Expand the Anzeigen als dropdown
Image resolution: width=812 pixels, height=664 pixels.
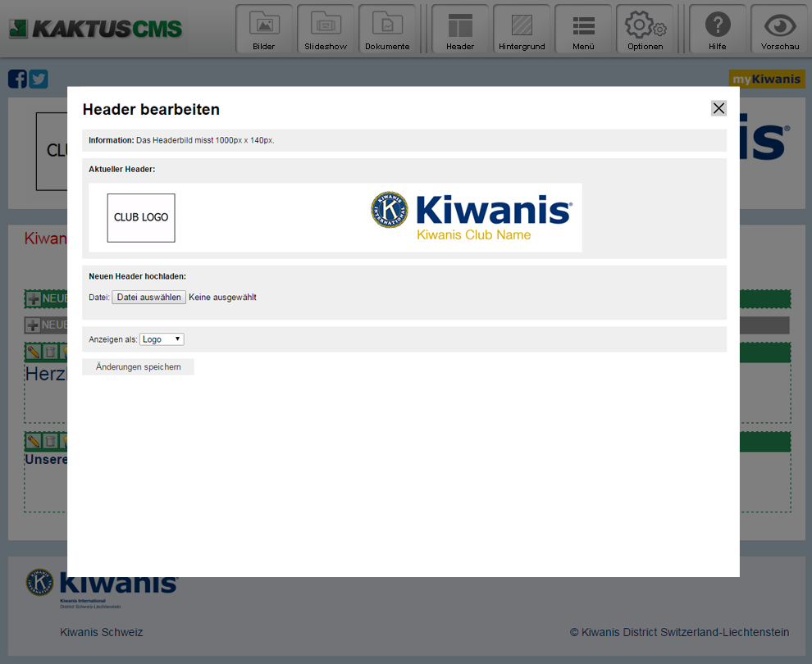tap(162, 339)
